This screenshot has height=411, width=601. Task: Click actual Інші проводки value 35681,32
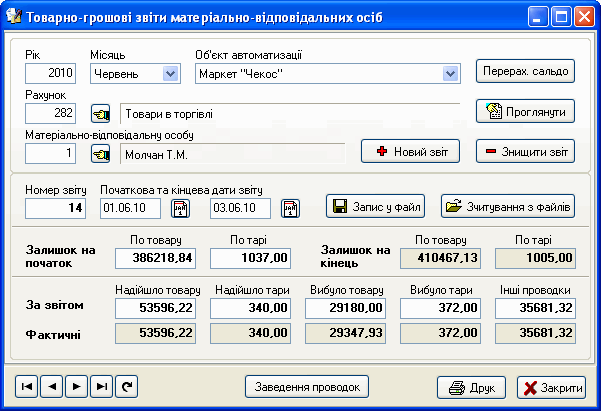click(535, 334)
